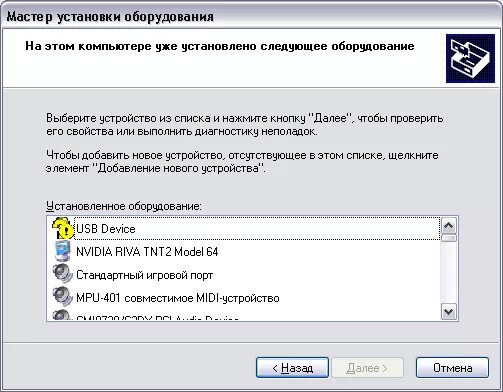Viewport: 503px width, 392px height.
Task: Click the Установленное оборудование label
Action: (x=124, y=206)
